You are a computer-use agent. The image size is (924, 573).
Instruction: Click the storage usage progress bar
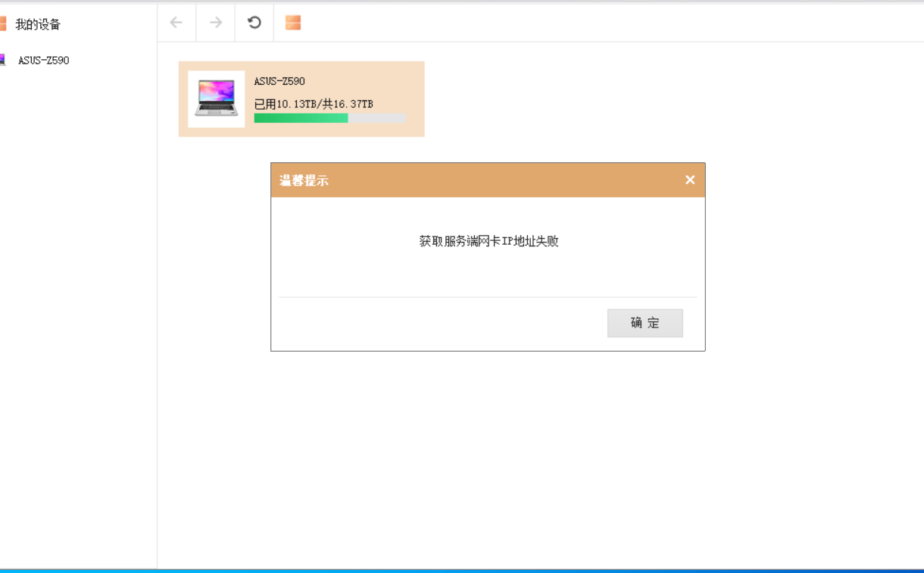pos(329,118)
